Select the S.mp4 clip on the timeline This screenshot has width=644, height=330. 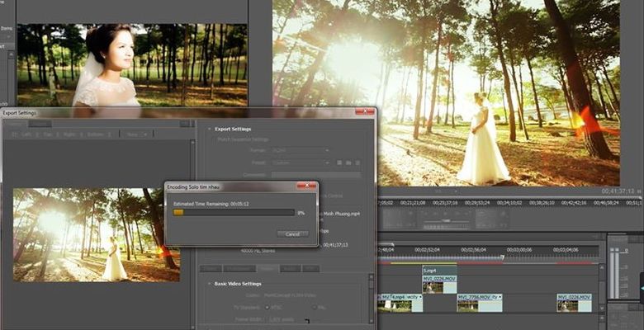(439, 271)
